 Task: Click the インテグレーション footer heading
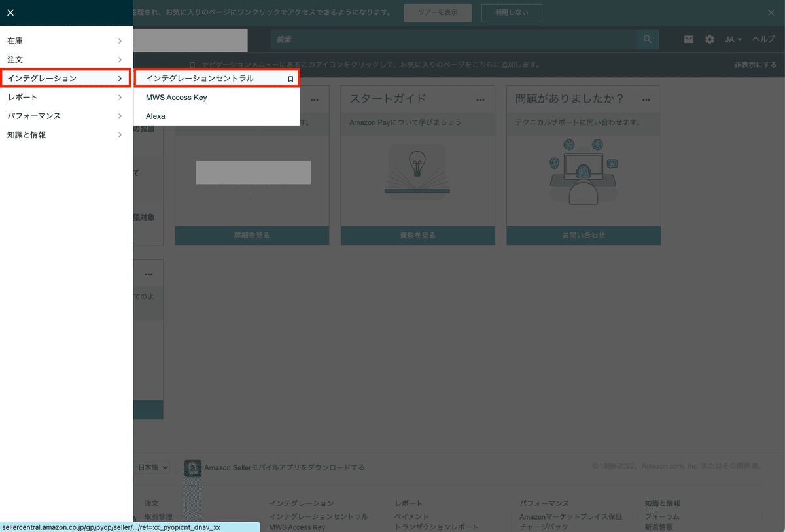pyautogui.click(x=302, y=503)
